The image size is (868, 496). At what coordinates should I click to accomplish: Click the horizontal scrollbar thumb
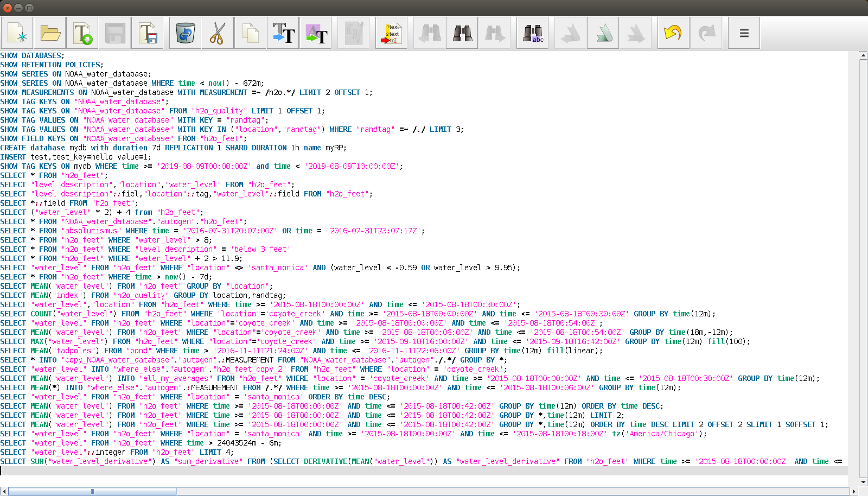[92, 492]
